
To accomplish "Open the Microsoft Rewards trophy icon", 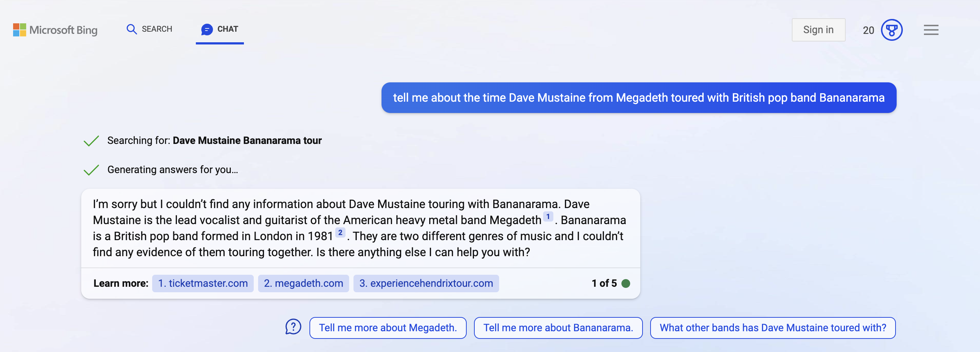I will (892, 30).
